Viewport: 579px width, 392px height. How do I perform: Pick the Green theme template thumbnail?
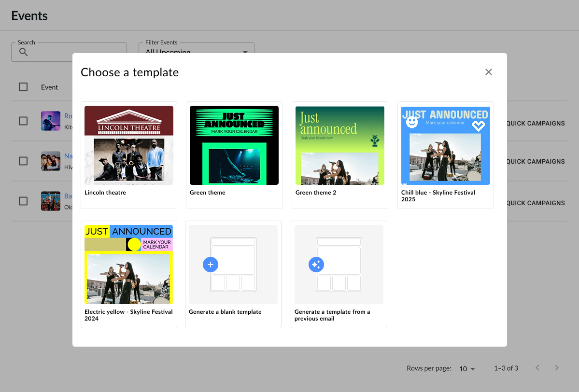tap(234, 145)
